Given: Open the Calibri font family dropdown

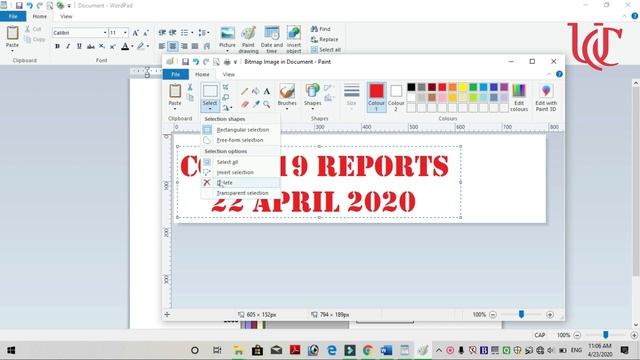Looking at the screenshot, I should coord(105,33).
